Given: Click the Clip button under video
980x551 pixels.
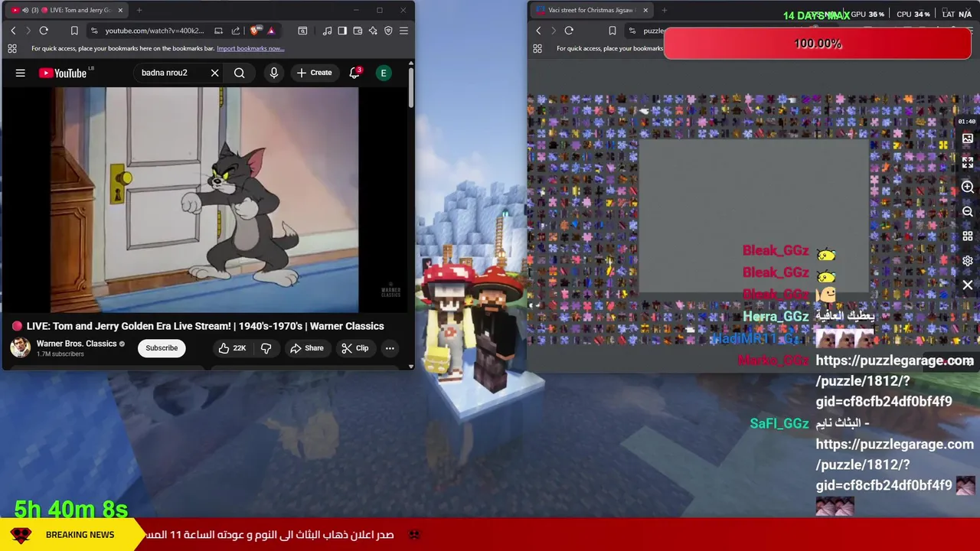Looking at the screenshot, I should click(355, 348).
